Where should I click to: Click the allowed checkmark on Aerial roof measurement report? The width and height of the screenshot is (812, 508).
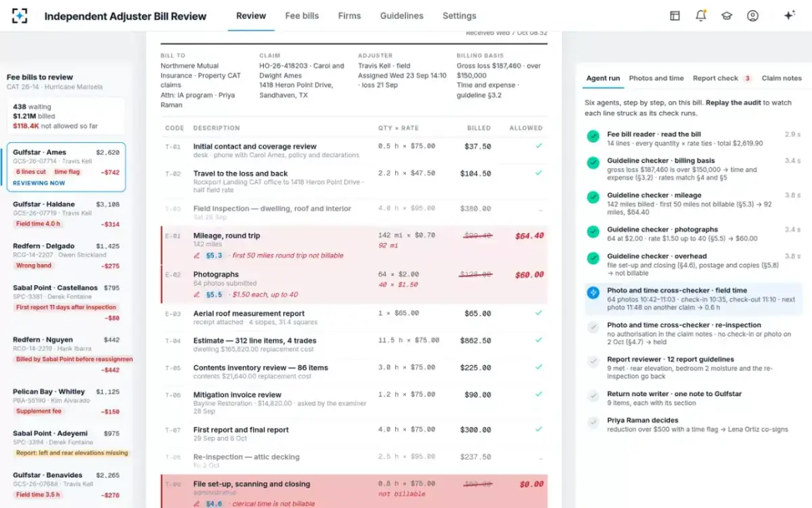(539, 314)
